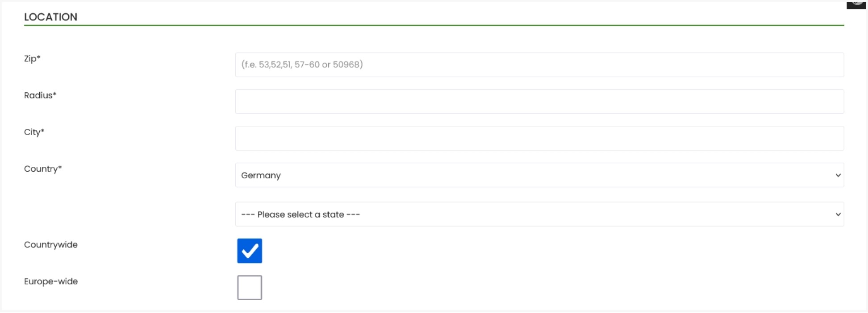868x313 pixels.
Task: Click the chevron arrow of state dropdown
Action: (x=838, y=214)
